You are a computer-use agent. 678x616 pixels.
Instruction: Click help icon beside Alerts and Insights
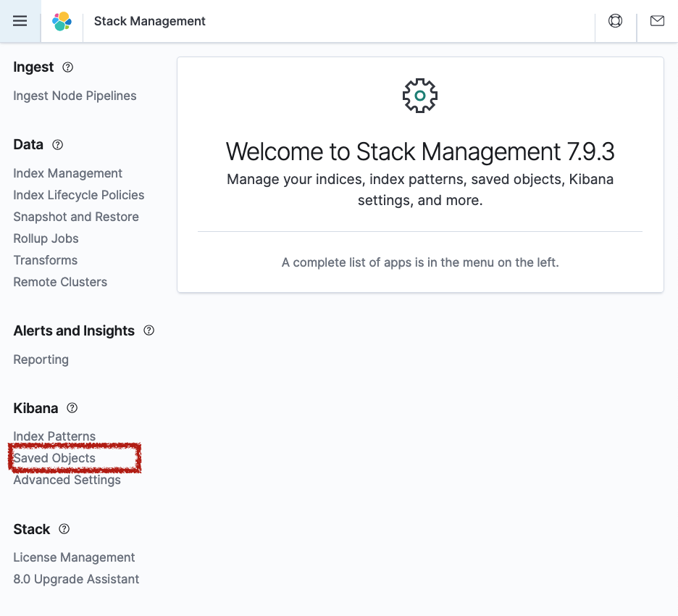point(148,330)
